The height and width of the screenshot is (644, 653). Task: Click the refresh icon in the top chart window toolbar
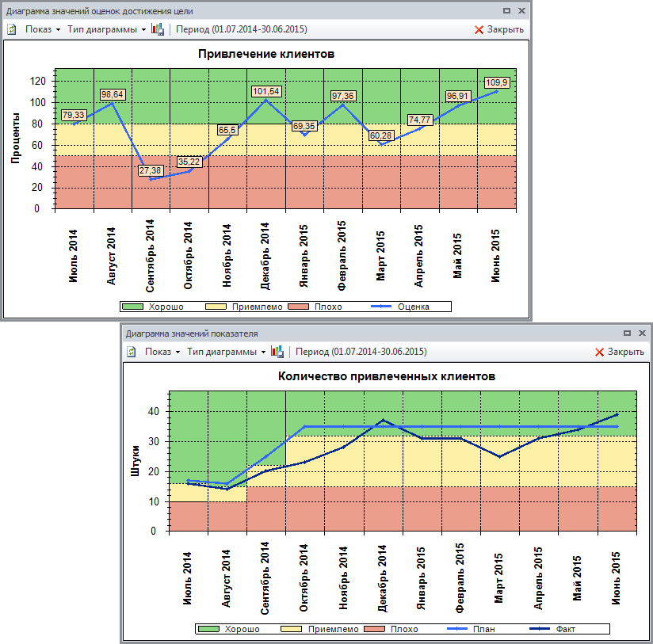tap(12, 29)
